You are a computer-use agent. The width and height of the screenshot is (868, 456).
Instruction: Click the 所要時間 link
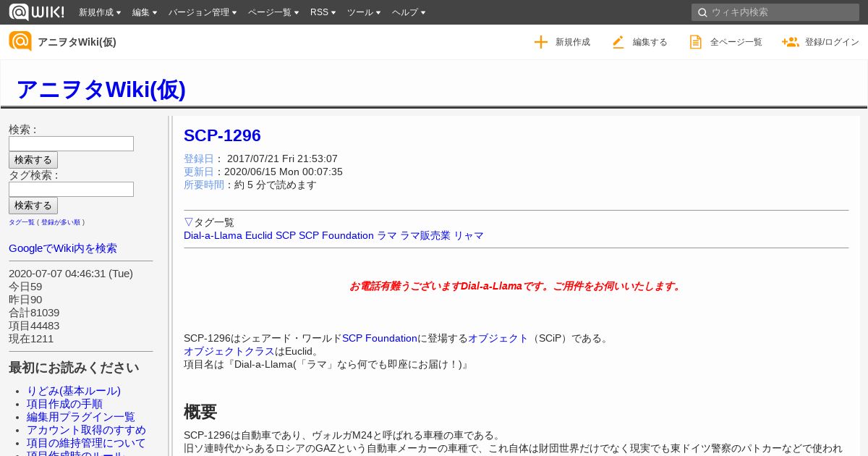204,185
